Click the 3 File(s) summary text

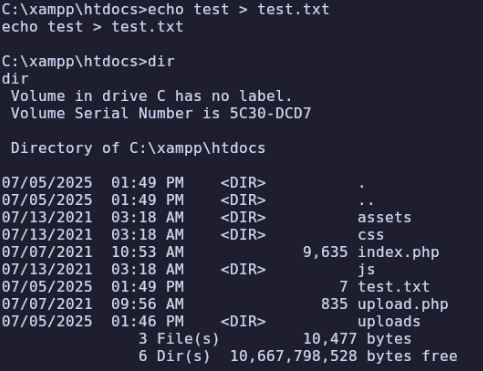pyautogui.click(x=179, y=339)
